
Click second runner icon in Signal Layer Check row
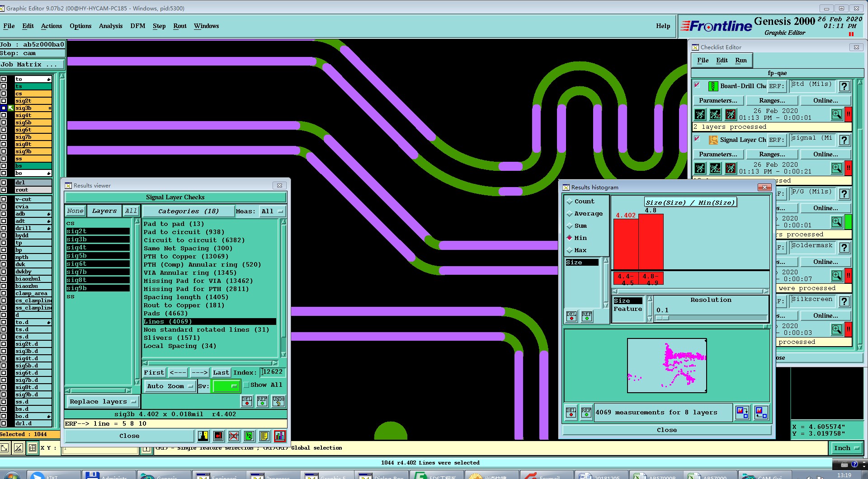(x=715, y=168)
